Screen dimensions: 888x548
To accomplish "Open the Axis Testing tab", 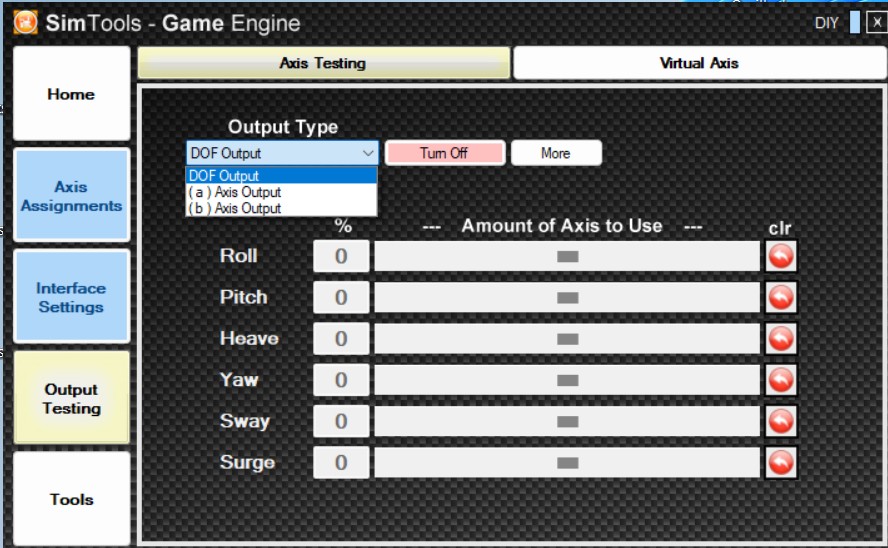I will click(x=323, y=63).
